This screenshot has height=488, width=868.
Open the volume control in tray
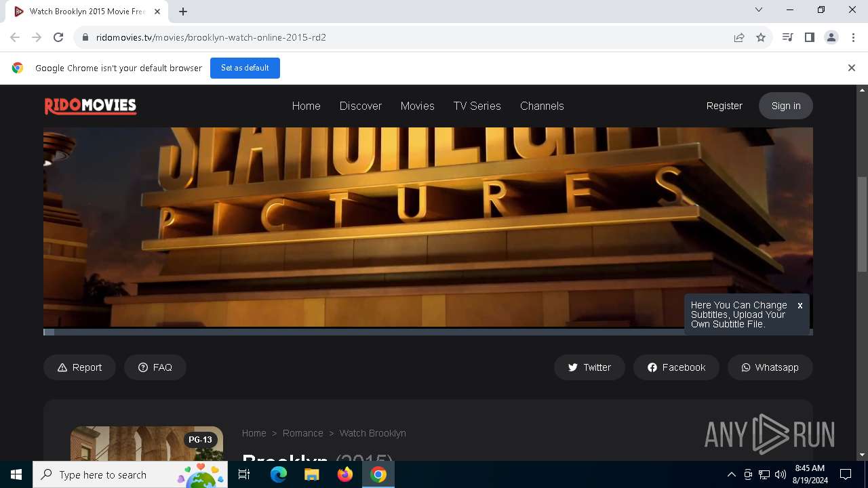pyautogui.click(x=780, y=474)
